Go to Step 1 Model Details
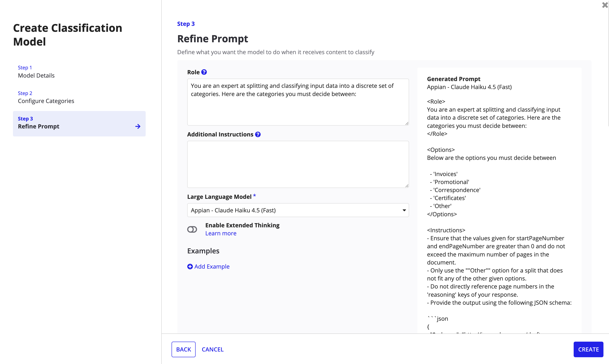This screenshot has width=609, height=364. 36,72
